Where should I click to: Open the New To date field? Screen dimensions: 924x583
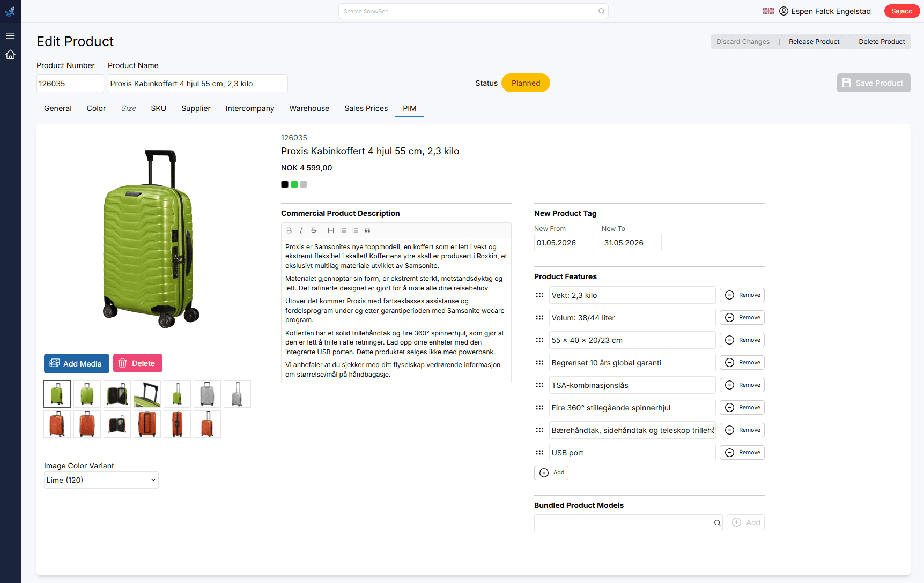(632, 243)
